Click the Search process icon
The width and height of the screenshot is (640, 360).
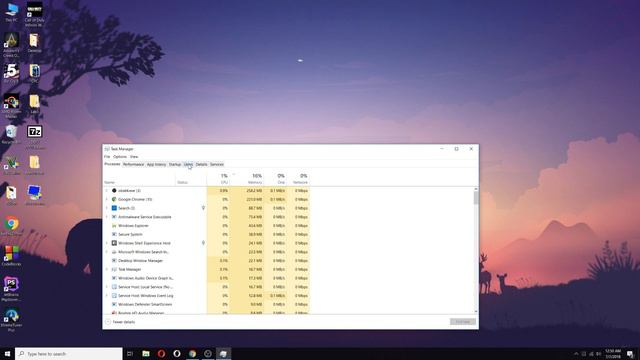tap(114, 208)
